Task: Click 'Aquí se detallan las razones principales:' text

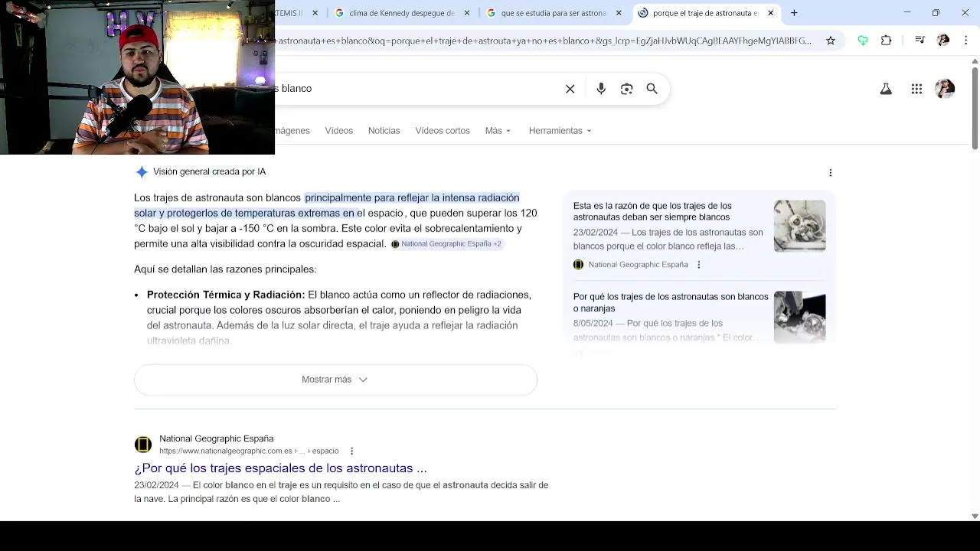Action: [x=225, y=269]
